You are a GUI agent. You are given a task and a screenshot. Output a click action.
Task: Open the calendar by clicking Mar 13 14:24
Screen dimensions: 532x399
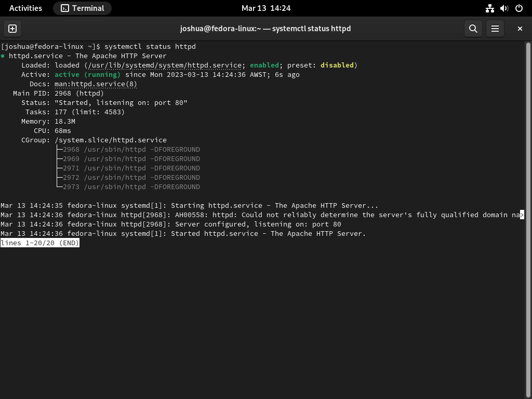[x=265, y=8]
